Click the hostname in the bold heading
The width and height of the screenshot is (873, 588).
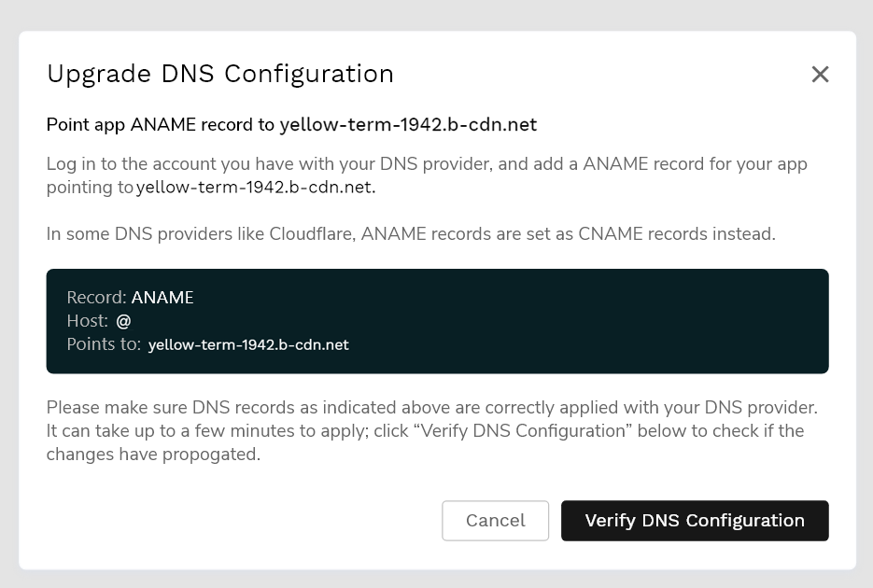tap(408, 125)
